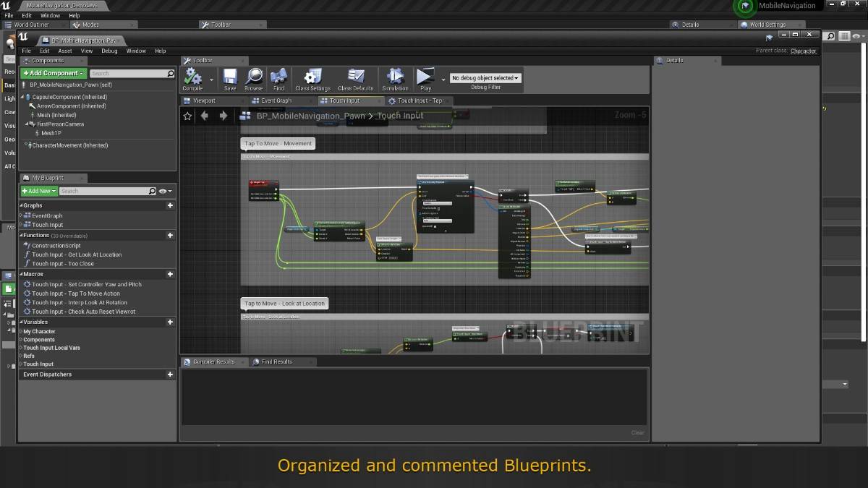868x488 pixels.
Task: Go back in graph history
Action: (x=205, y=116)
